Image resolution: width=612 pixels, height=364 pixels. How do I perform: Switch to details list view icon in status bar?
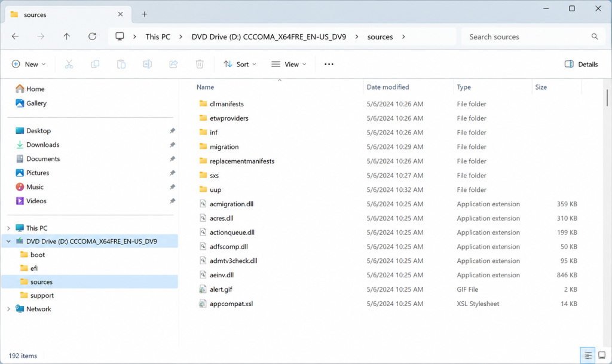click(x=588, y=356)
